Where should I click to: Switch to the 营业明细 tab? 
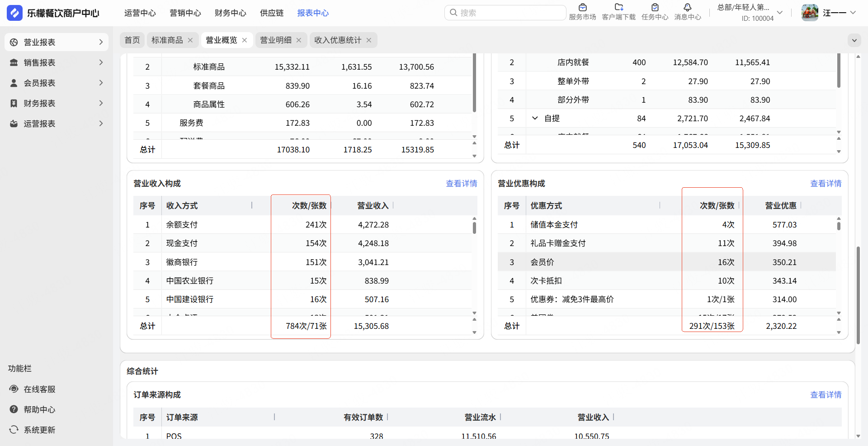pos(275,40)
